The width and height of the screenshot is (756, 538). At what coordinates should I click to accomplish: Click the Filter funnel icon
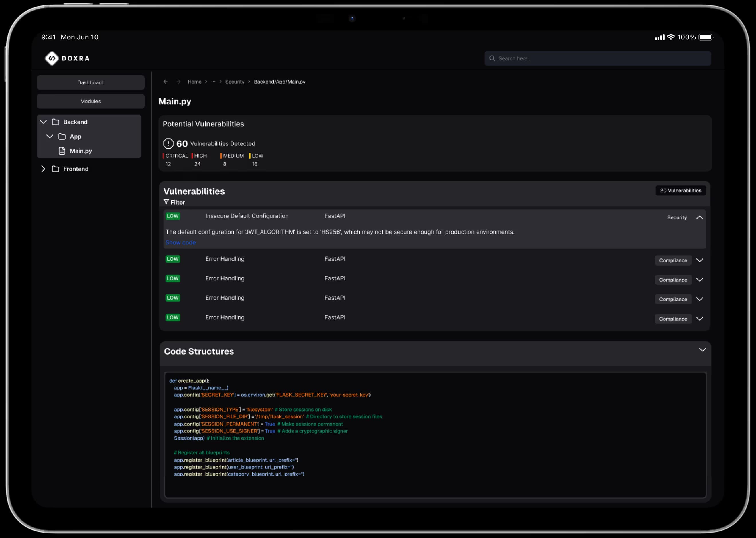point(167,202)
